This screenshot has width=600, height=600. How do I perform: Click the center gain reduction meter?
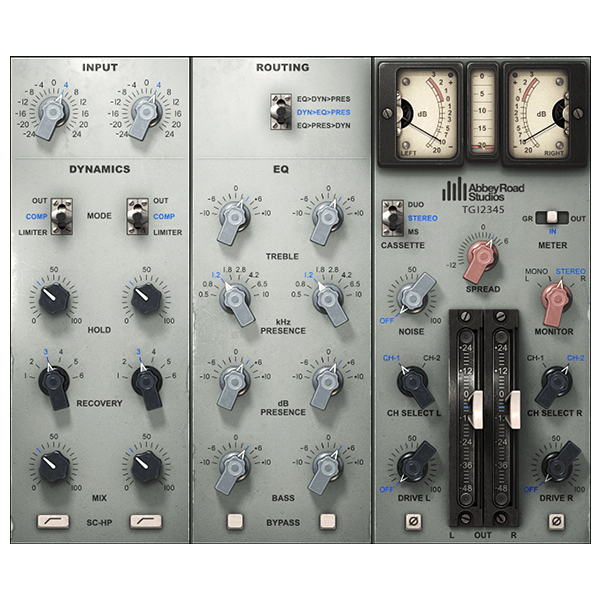[x=482, y=112]
